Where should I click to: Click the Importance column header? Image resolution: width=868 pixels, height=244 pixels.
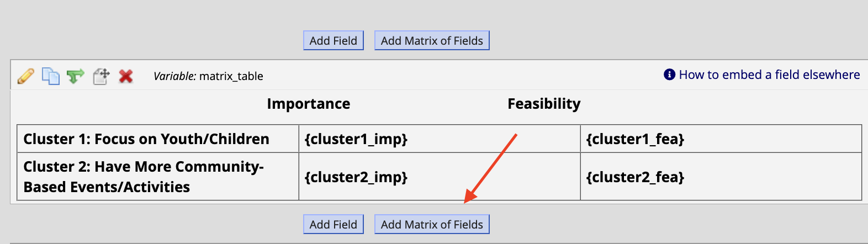308,104
